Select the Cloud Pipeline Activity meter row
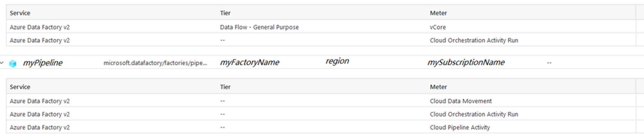The width and height of the screenshot is (644, 139). point(321,127)
